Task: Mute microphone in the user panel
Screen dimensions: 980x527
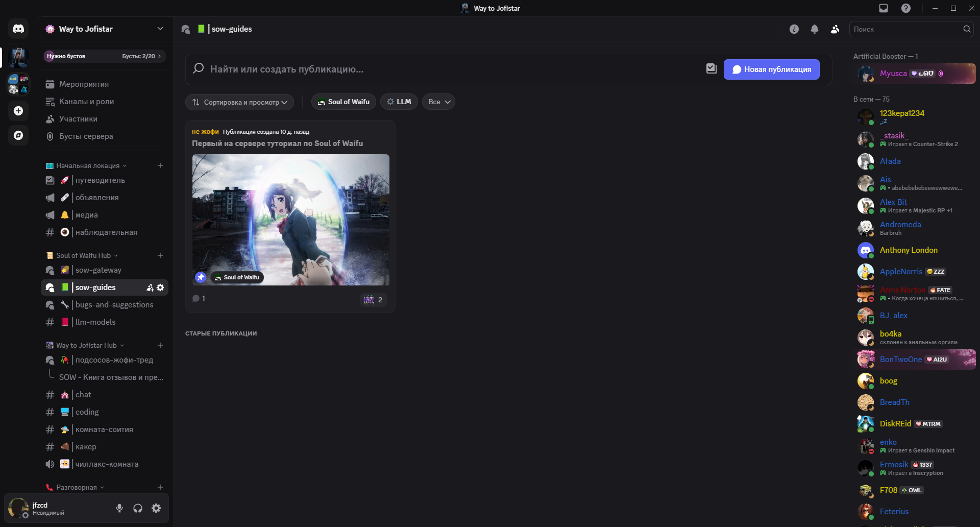Action: click(x=119, y=508)
